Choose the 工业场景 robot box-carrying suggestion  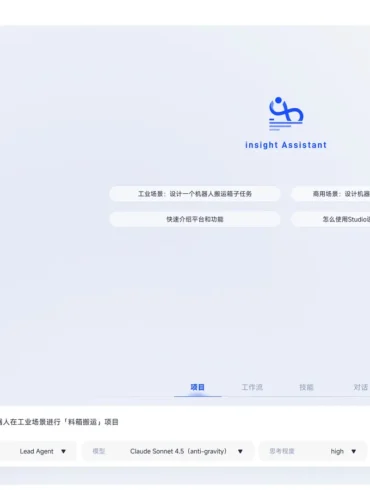(x=195, y=194)
